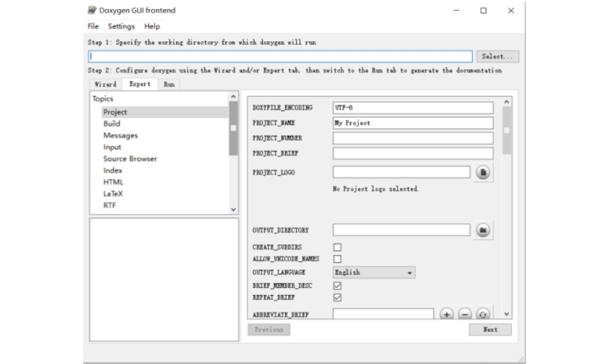
Task: Maximize the Doxygen window
Action: point(484,10)
